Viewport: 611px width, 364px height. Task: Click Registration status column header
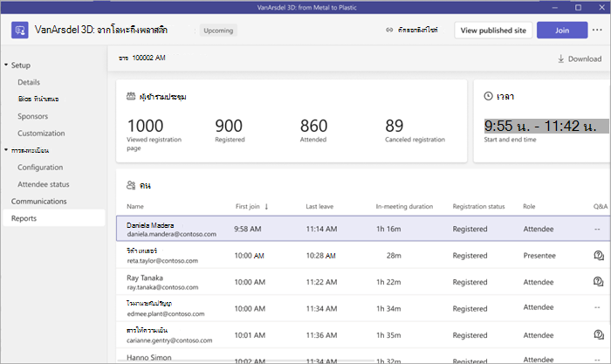[478, 207]
